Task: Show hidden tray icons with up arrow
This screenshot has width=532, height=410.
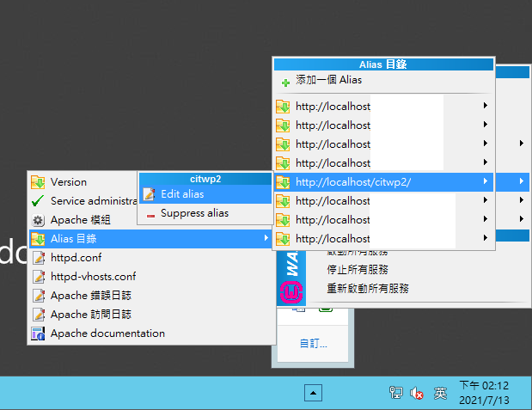Action: [x=315, y=393]
